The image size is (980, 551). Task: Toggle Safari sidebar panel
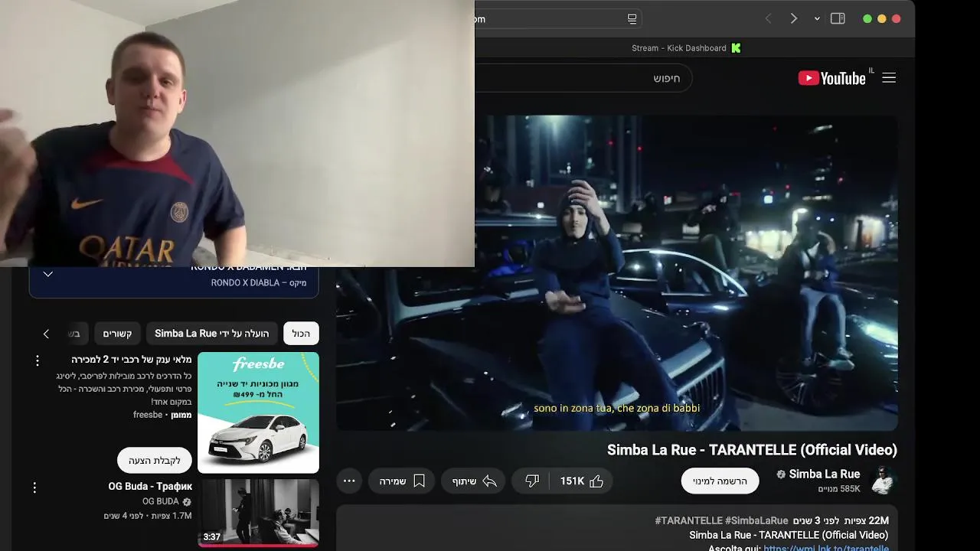(838, 18)
